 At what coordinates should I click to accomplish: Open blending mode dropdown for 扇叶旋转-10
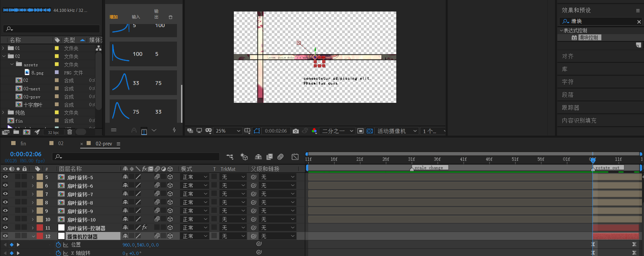[195, 219]
